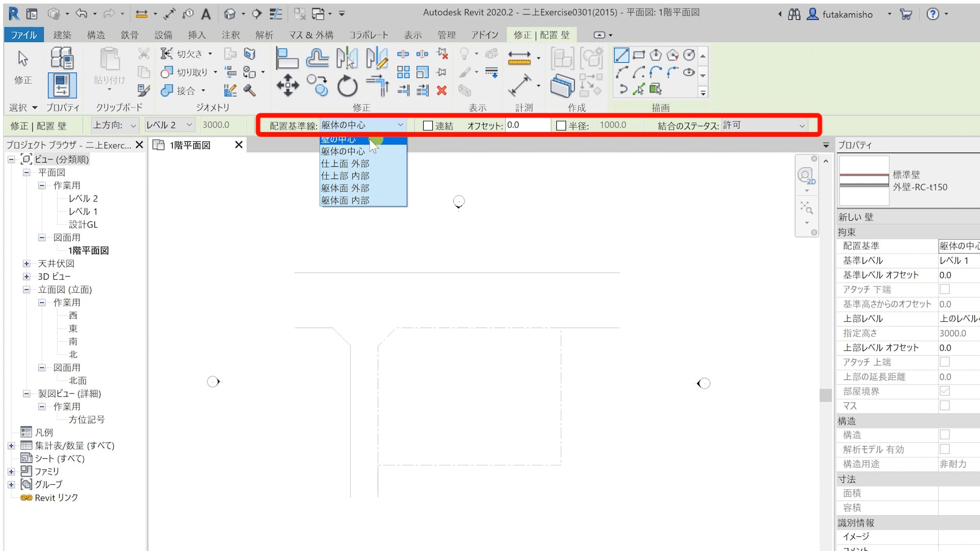
Task: Open the レベル 2 height dropdown
Action: pos(169,125)
